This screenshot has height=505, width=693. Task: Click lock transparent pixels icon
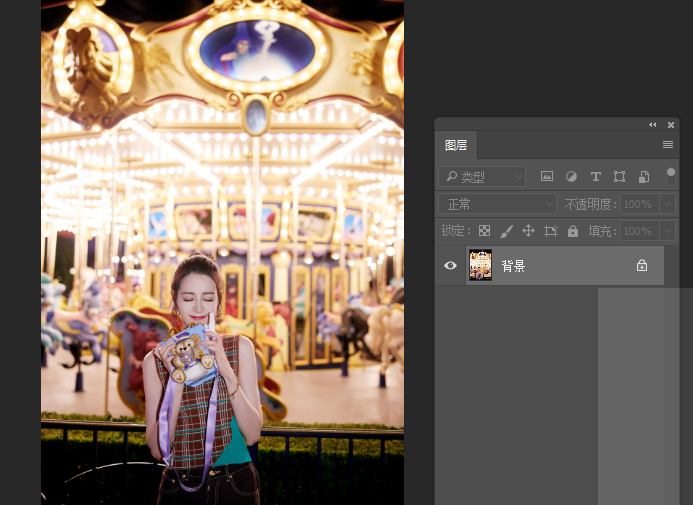tap(485, 231)
